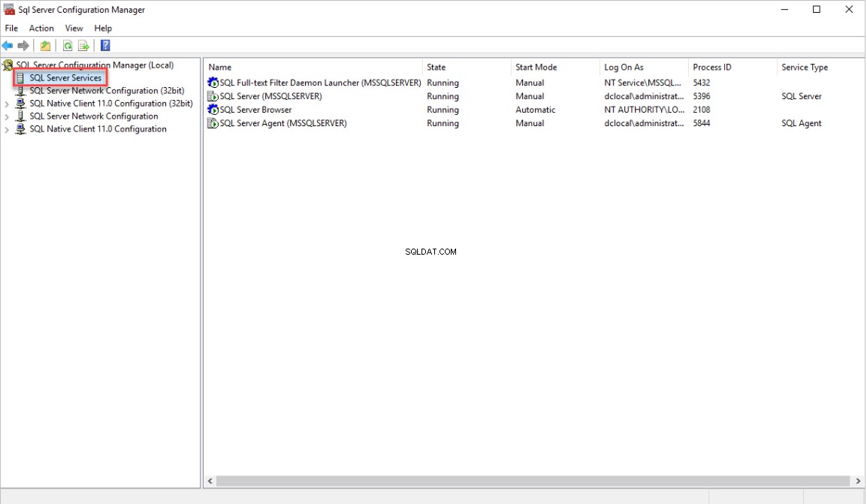Screen dimensions: 867x504
Task: Click the SQL Agent service type cell
Action: (x=801, y=123)
